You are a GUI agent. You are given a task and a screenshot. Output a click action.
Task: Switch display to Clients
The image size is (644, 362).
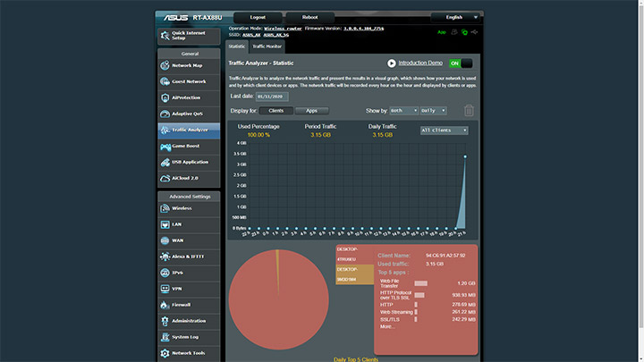pos(276,111)
